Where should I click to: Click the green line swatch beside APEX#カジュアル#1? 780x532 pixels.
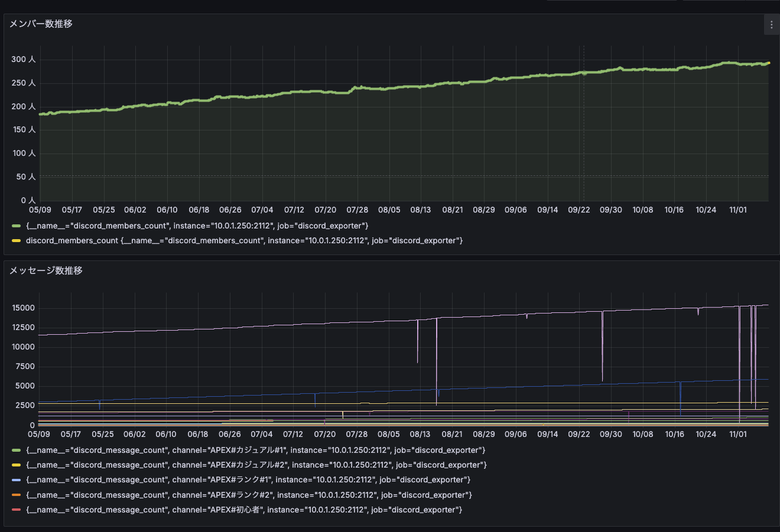coord(16,449)
